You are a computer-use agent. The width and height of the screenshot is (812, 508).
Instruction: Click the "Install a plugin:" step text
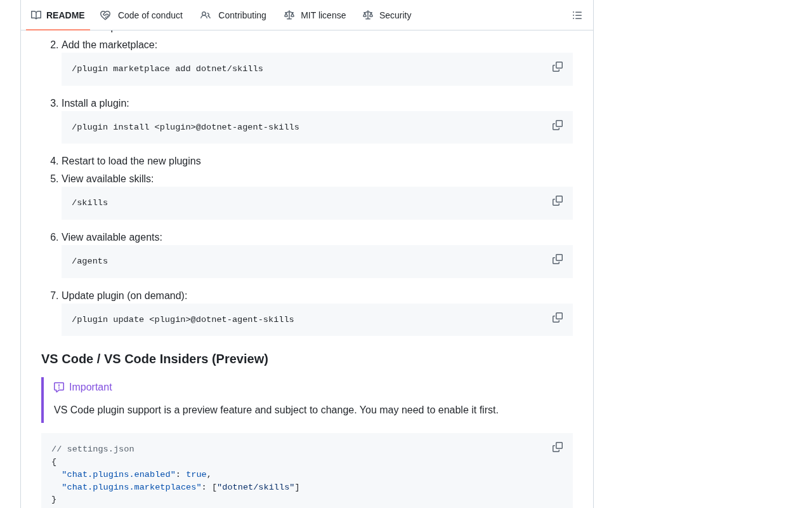point(95,104)
